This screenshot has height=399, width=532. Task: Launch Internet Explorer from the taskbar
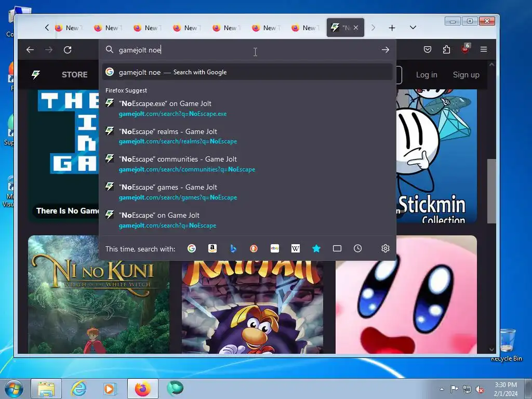79,389
